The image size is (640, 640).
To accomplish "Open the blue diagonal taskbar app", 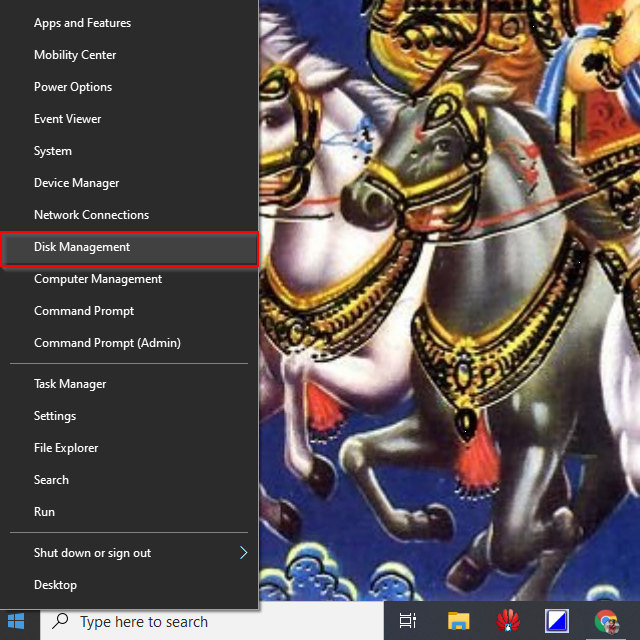I will [x=557, y=622].
